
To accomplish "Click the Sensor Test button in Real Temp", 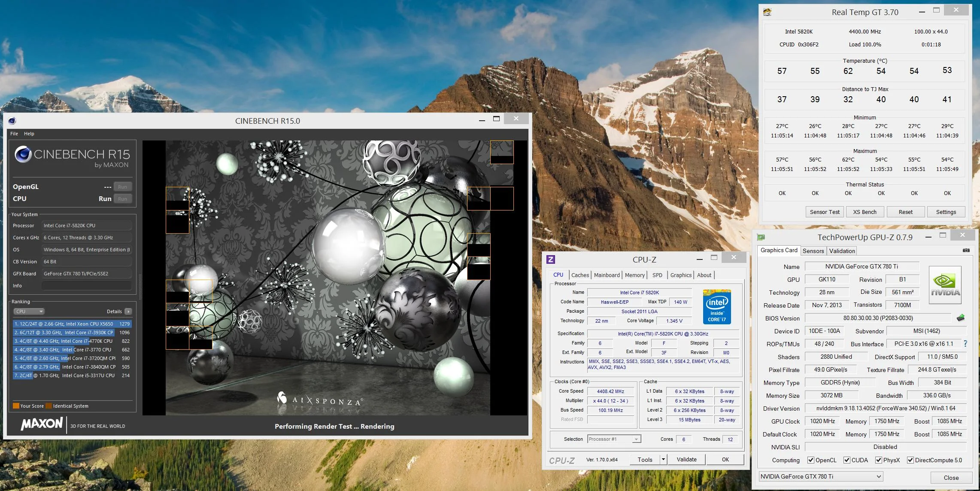I will tap(825, 212).
